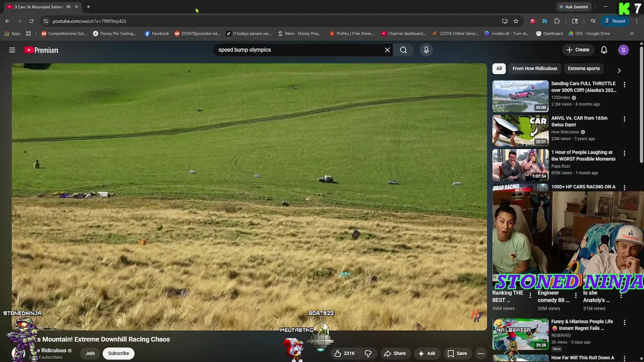Like the video (231K)
The height and width of the screenshot is (362, 644).
pos(345,353)
